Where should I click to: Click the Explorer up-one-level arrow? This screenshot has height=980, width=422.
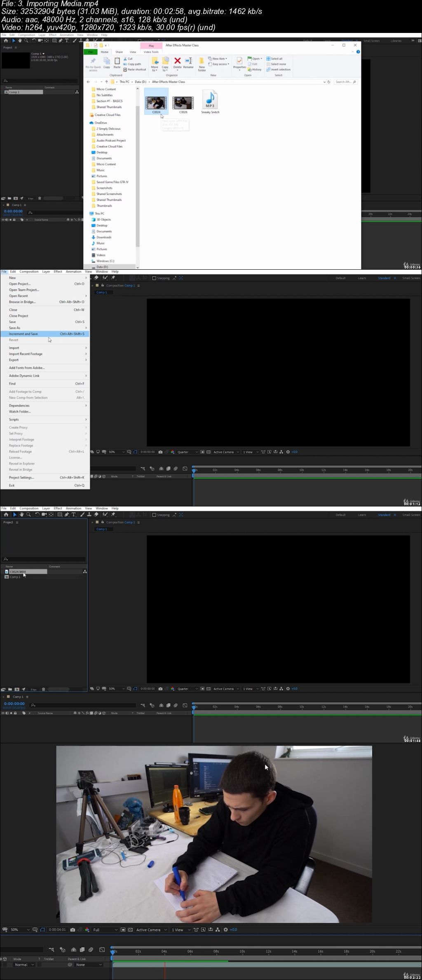pos(106,82)
